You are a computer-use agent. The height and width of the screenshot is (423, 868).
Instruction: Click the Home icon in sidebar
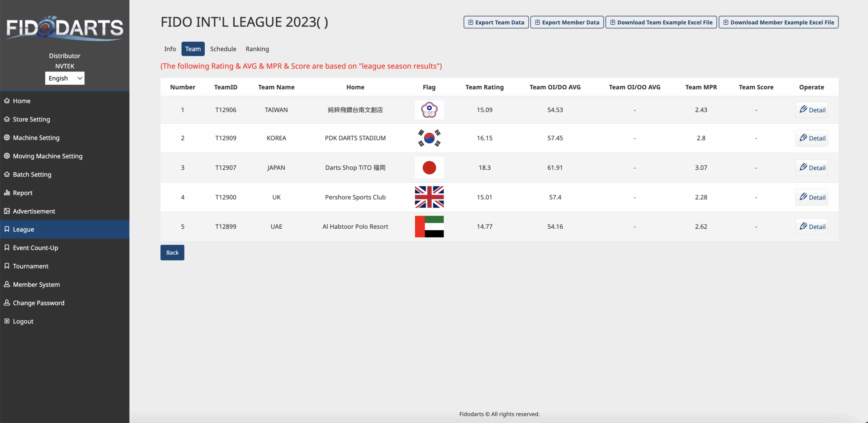[x=7, y=101]
